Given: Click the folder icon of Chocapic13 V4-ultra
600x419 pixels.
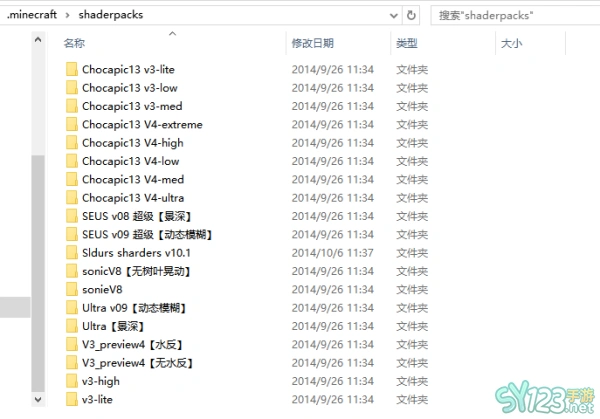Looking at the screenshot, I should click(72, 198).
